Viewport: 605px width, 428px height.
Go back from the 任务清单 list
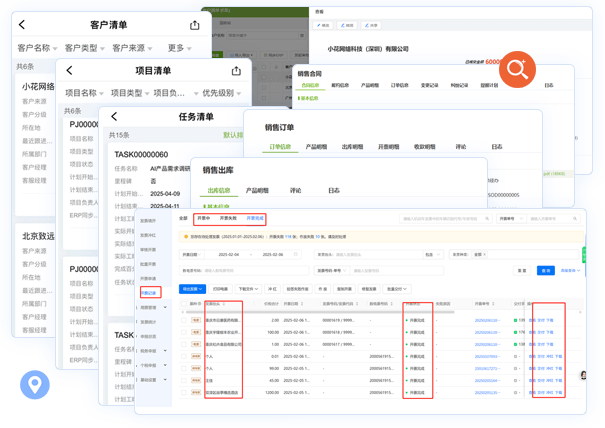[114, 117]
